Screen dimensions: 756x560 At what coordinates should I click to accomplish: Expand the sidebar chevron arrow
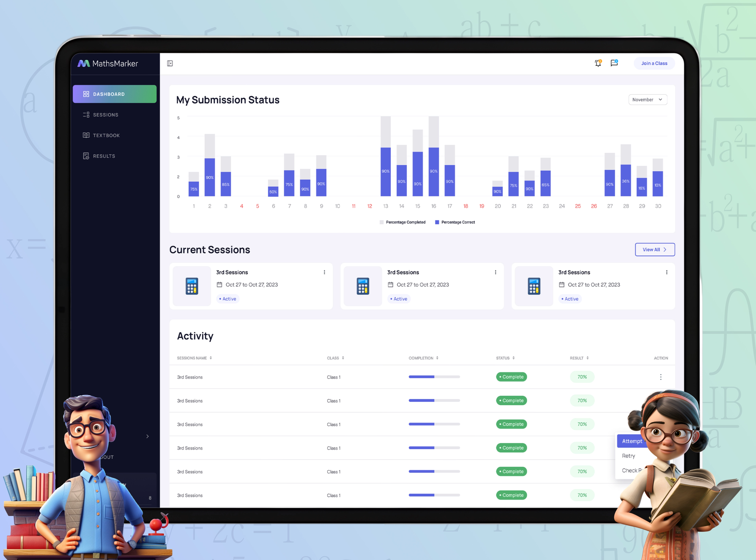(x=147, y=436)
